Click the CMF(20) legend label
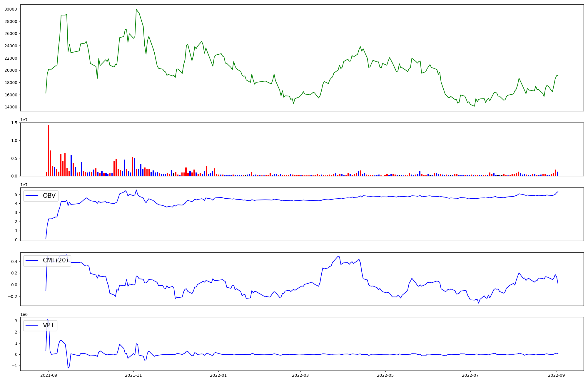588x382 pixels. pos(55,260)
